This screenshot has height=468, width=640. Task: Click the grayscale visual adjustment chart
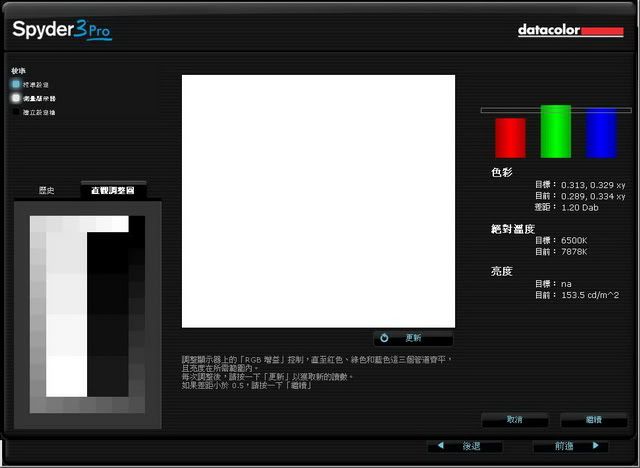click(x=87, y=315)
